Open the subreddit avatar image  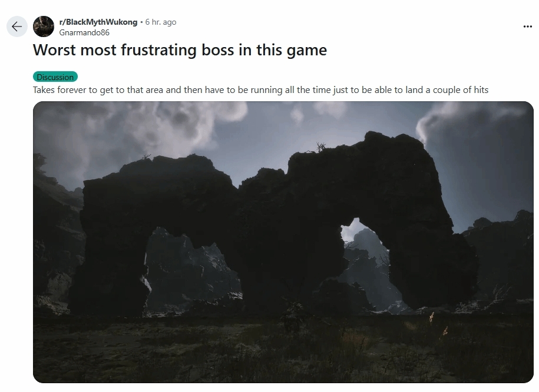point(44,26)
